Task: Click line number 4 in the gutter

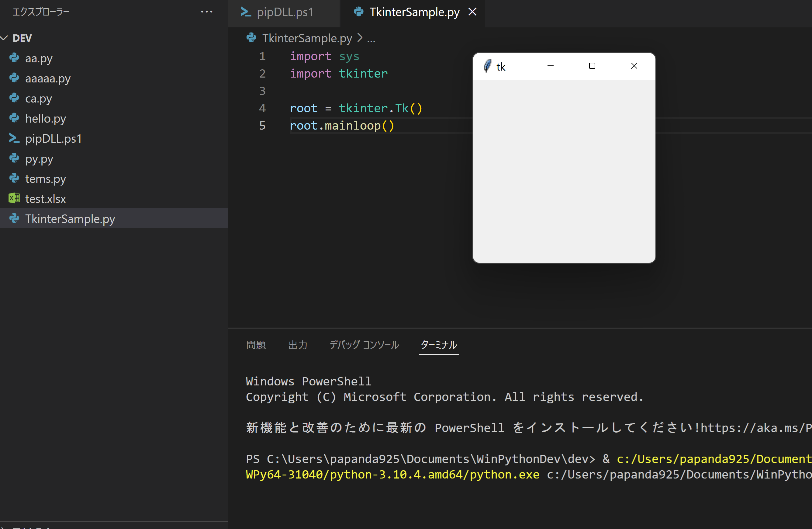Action: pos(262,108)
